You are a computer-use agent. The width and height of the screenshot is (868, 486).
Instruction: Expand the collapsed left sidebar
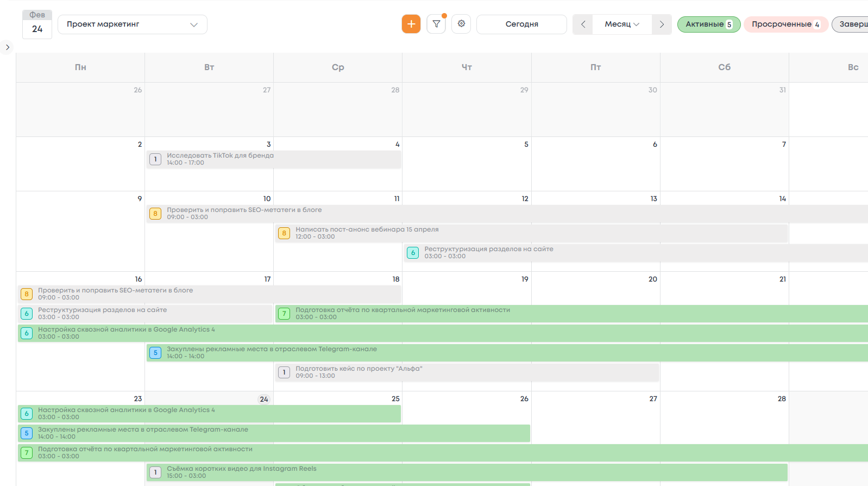coord(8,47)
